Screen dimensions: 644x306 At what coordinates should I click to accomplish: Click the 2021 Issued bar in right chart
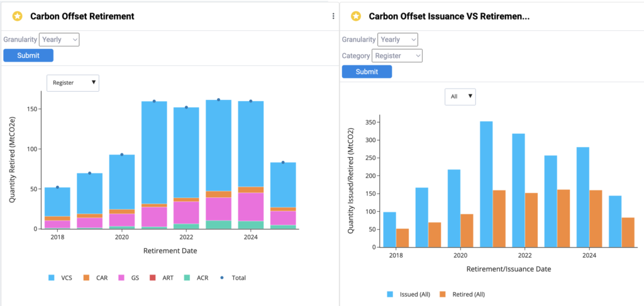tap(486, 182)
